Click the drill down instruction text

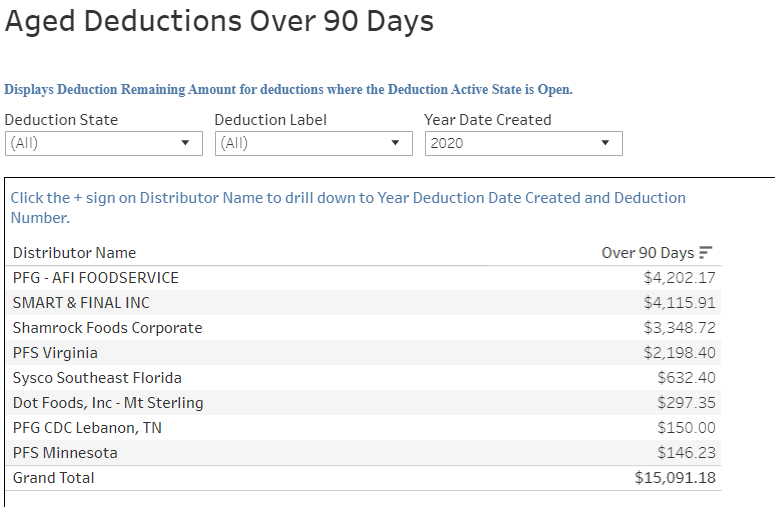(x=348, y=208)
